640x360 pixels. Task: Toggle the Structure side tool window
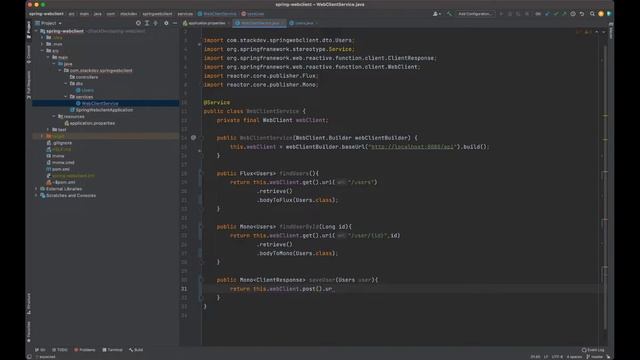29,304
